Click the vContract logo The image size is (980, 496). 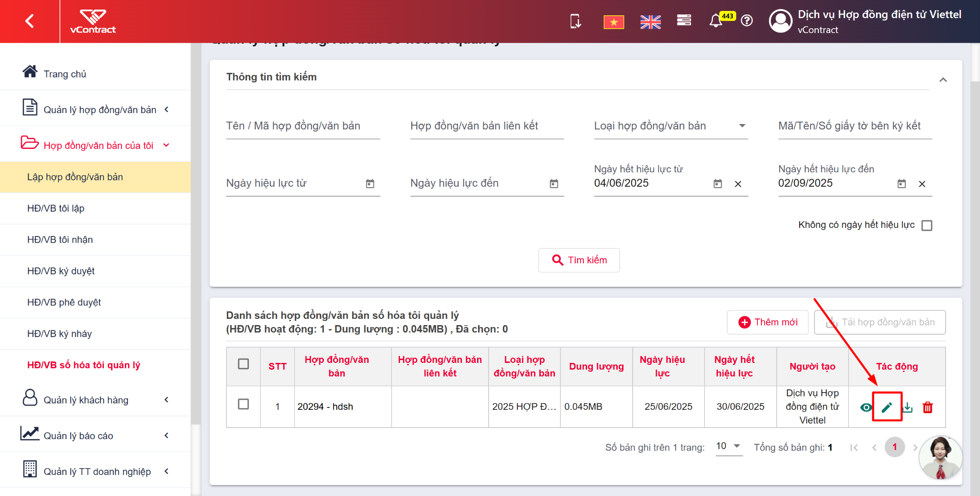click(93, 22)
